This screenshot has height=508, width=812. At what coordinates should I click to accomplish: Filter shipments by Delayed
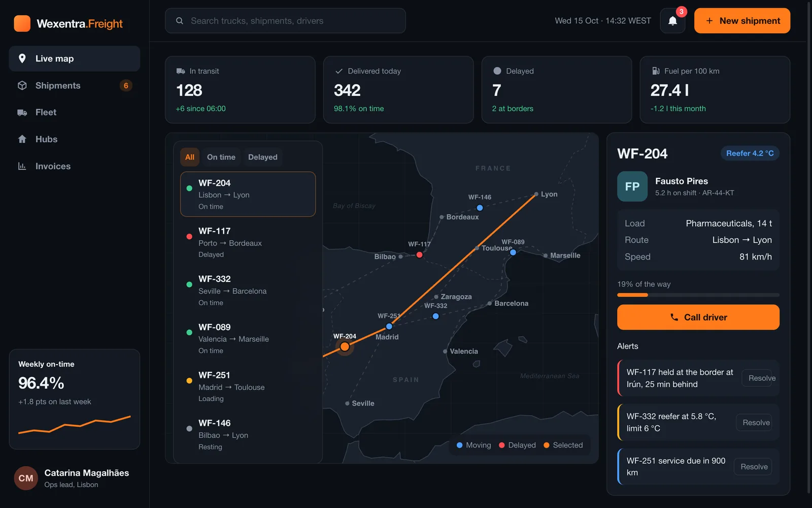pos(263,157)
